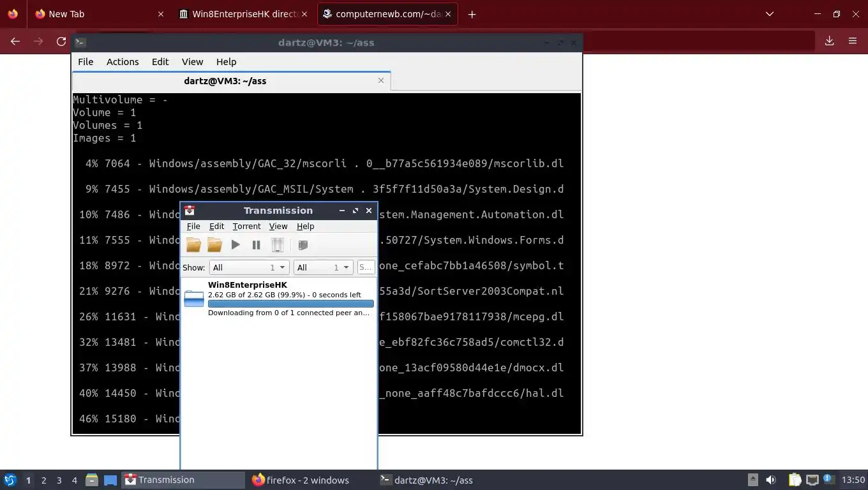Open Transmission View menu

(x=278, y=226)
